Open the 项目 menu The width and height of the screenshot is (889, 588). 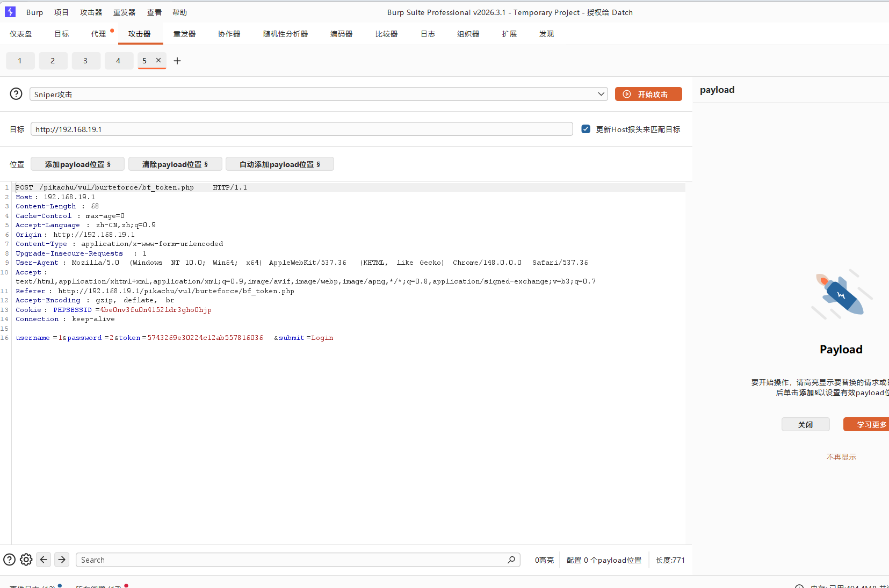point(61,12)
